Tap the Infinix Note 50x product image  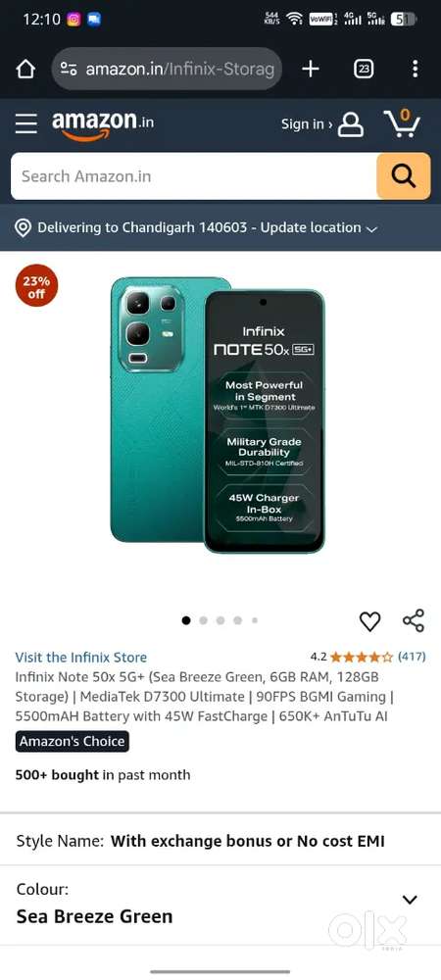pyautogui.click(x=218, y=415)
